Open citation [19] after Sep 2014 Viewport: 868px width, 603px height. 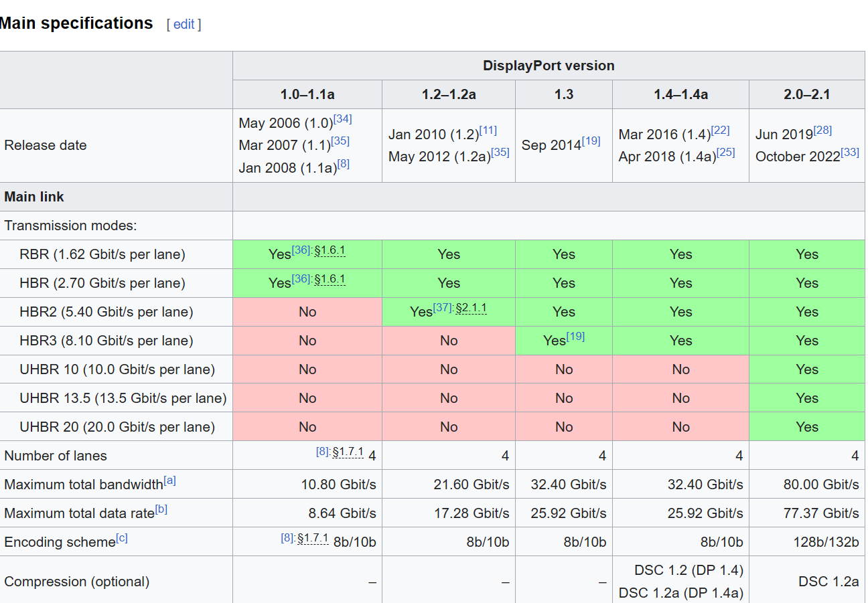[x=591, y=141]
